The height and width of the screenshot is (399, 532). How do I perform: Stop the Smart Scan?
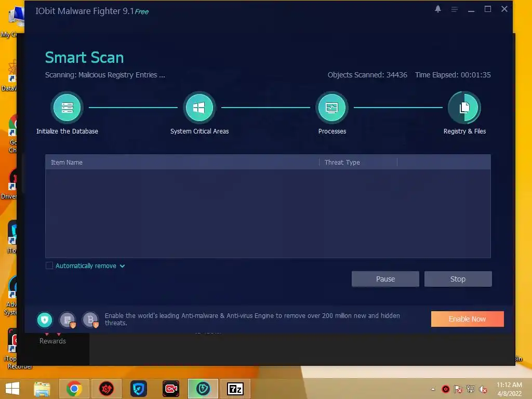[458, 279]
